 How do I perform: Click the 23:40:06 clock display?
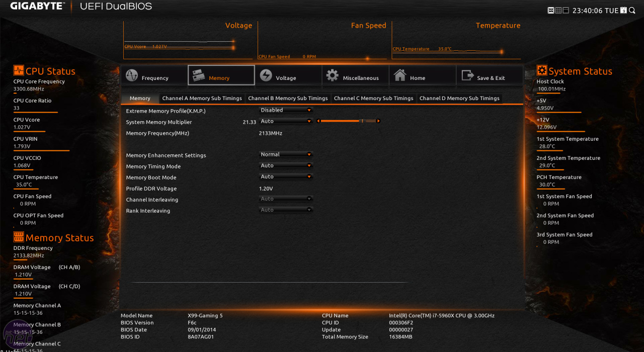[588, 11]
